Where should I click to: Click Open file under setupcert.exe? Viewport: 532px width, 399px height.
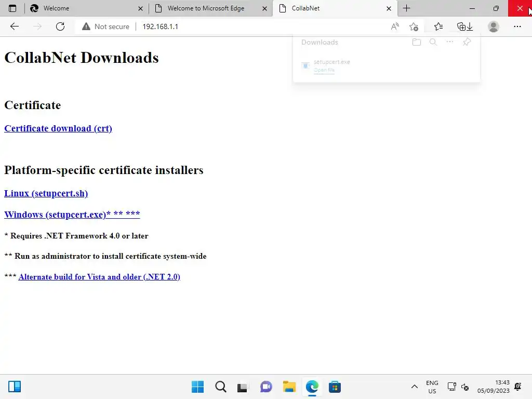324,70
